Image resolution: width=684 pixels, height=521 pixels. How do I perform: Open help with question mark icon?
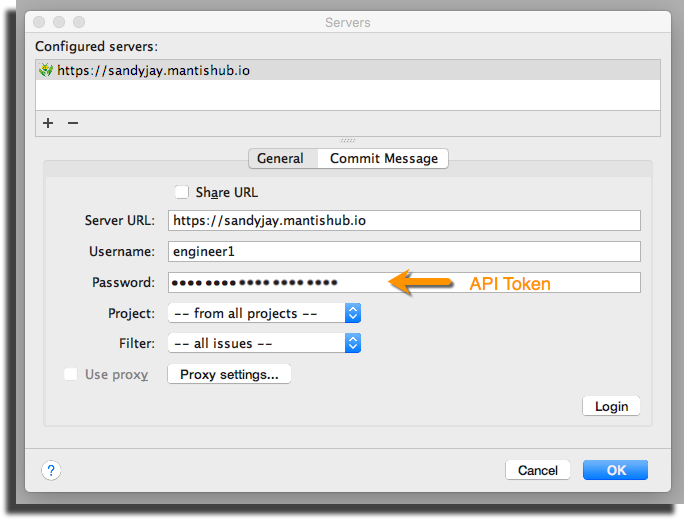[x=51, y=470]
